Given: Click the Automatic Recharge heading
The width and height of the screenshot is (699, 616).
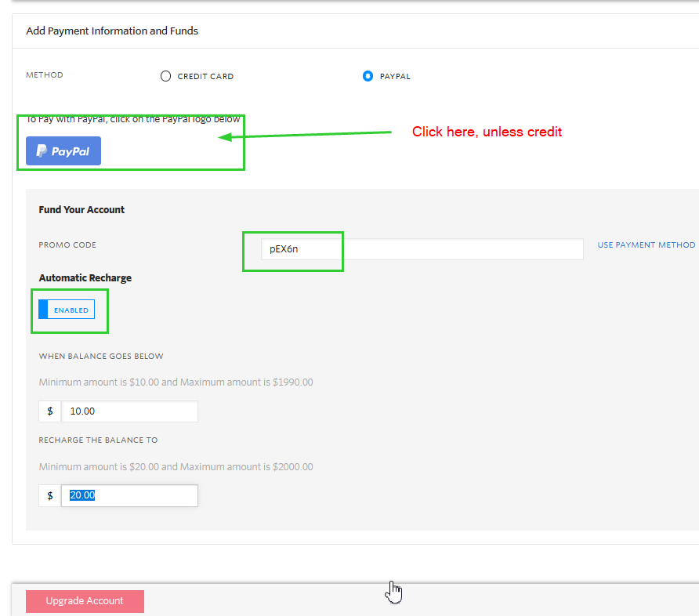Looking at the screenshot, I should tap(85, 278).
